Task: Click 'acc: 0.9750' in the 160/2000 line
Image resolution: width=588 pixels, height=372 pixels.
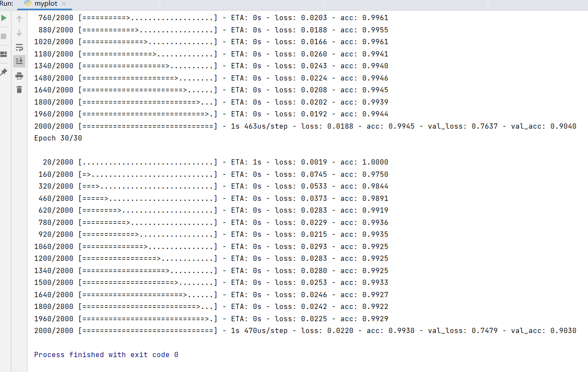Action: click(x=364, y=175)
